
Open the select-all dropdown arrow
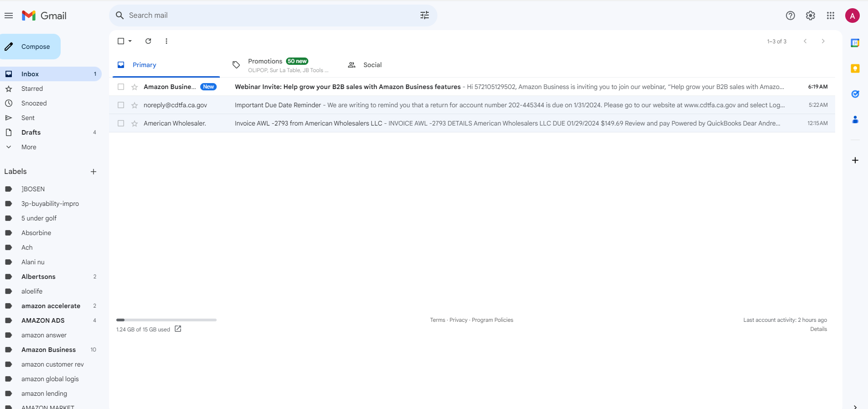click(130, 41)
